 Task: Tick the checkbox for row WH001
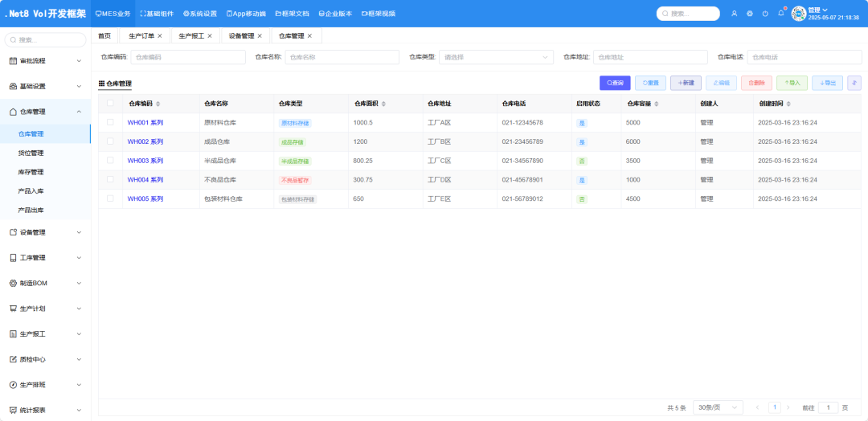click(x=110, y=122)
